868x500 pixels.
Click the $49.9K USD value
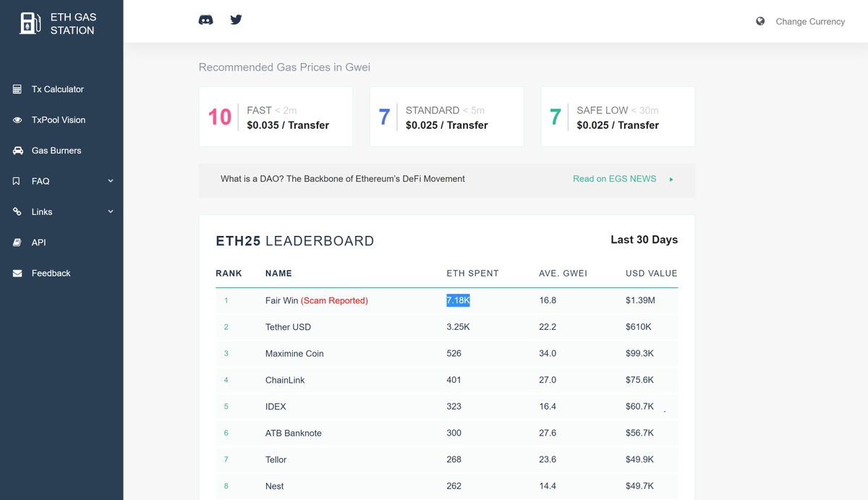639,459
